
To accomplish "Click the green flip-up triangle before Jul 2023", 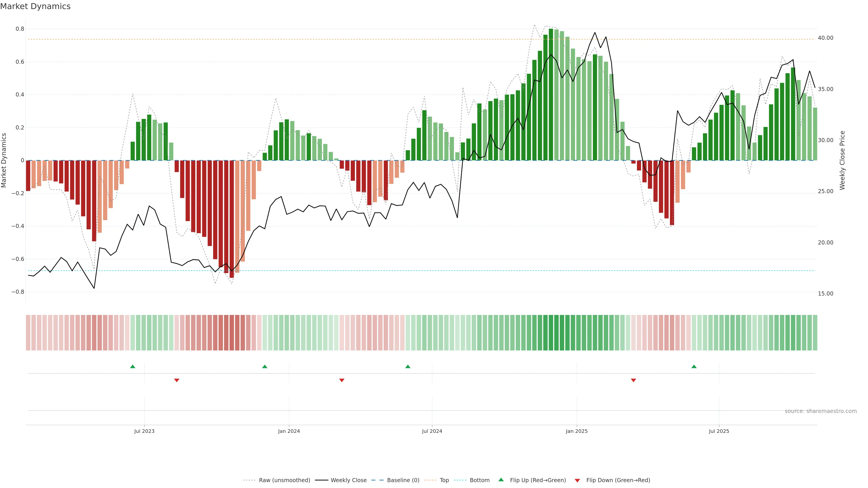I will tap(132, 366).
